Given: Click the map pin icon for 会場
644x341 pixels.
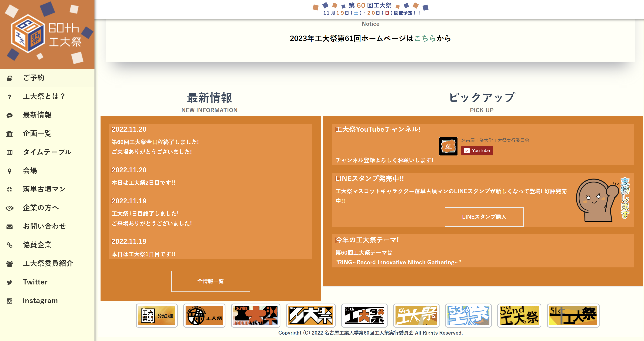Looking at the screenshot, I should coord(9,171).
